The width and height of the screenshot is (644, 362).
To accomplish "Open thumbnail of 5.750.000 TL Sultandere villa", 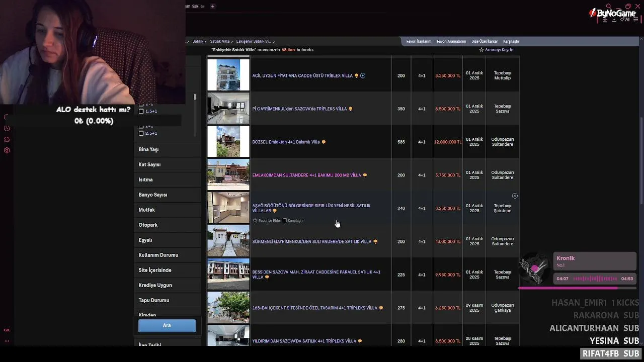I will 228,175.
